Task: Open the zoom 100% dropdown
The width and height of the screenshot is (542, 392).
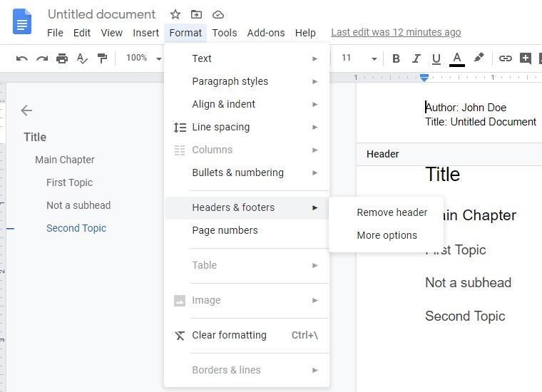Action: [143, 58]
